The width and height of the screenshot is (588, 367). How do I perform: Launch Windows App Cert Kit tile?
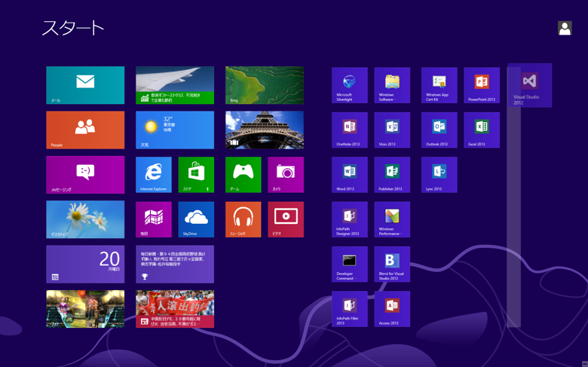(x=439, y=85)
